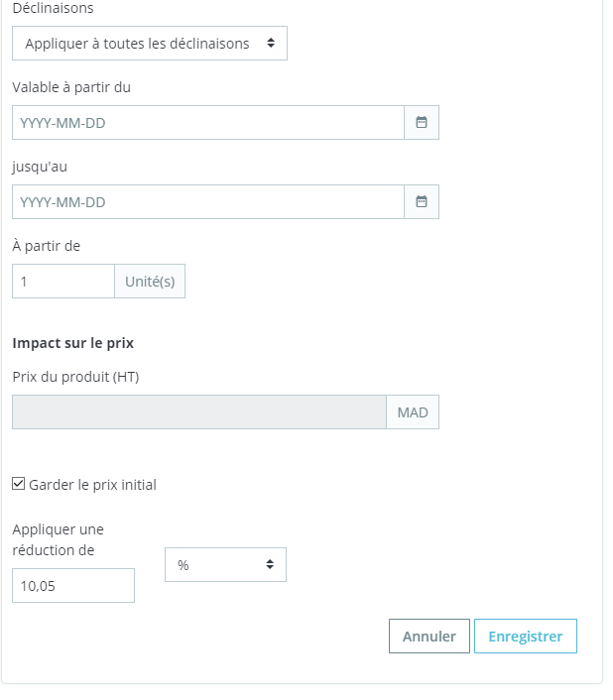Click the 'Garder le prix initial' label text
The height and width of the screenshot is (700, 613).
click(93, 485)
